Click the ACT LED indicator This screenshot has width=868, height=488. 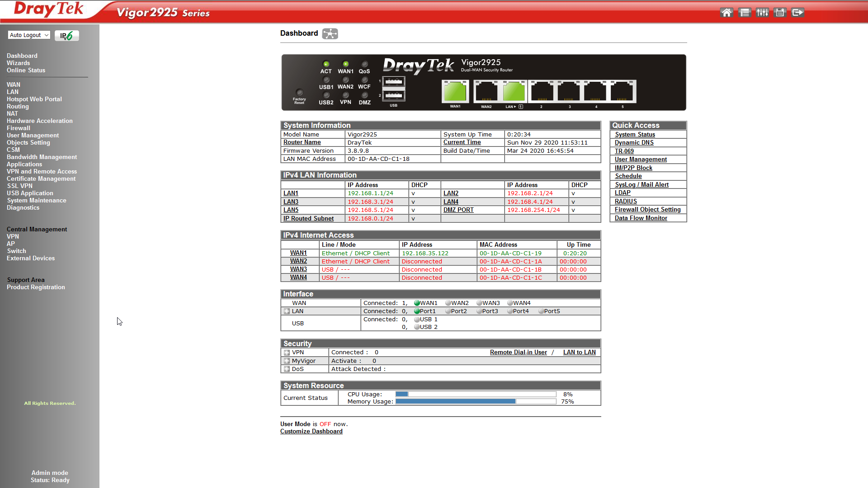point(326,64)
